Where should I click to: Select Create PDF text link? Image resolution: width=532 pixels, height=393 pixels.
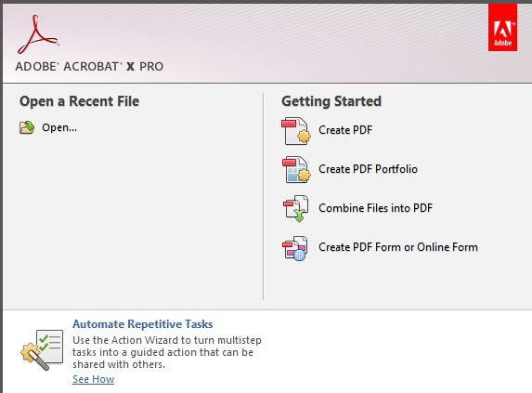point(345,130)
